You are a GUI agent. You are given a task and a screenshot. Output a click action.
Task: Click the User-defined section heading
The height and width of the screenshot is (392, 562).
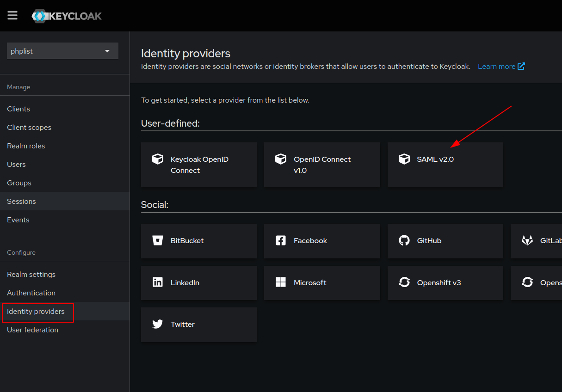pos(170,123)
